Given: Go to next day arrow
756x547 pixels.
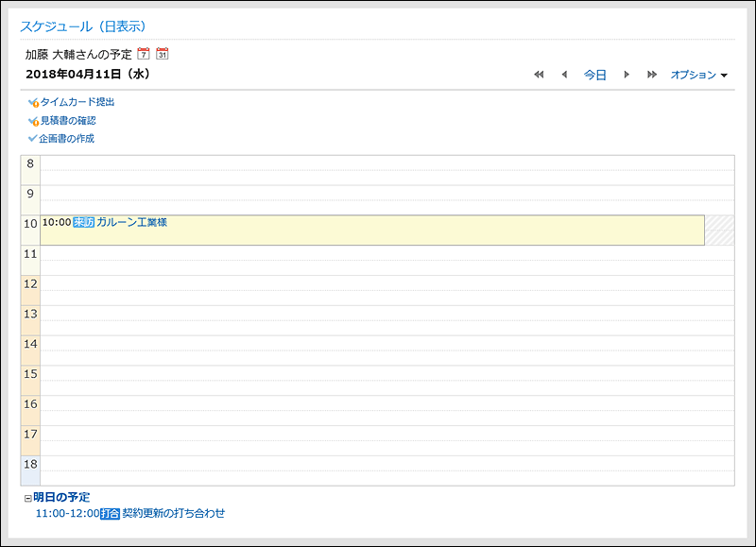Looking at the screenshot, I should (x=627, y=75).
